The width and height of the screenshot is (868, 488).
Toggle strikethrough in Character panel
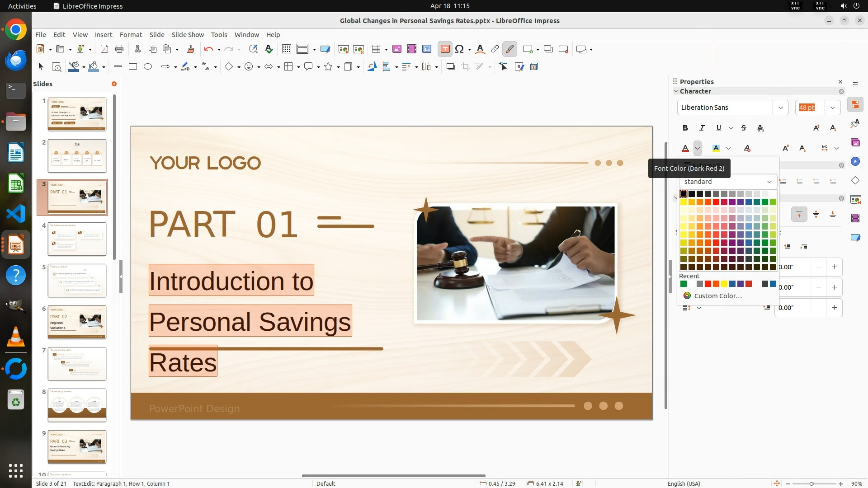[x=744, y=128]
